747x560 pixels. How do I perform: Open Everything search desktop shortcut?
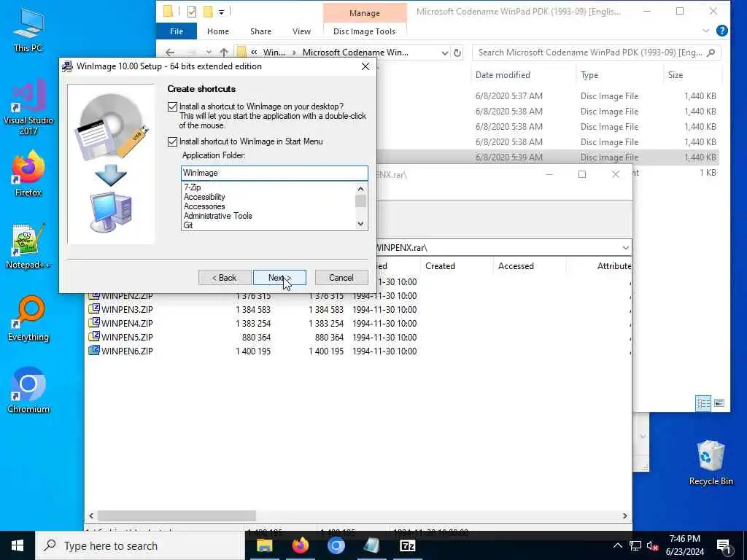pyautogui.click(x=28, y=319)
